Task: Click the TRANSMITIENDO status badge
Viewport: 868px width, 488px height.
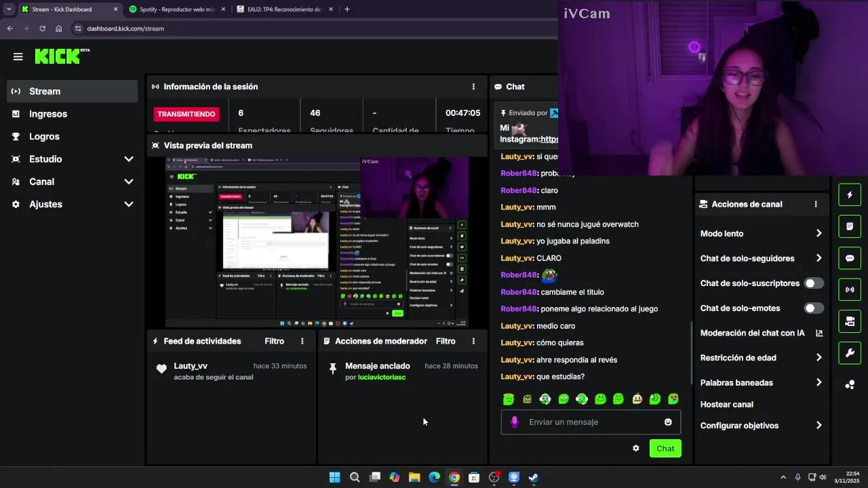Action: click(x=186, y=114)
